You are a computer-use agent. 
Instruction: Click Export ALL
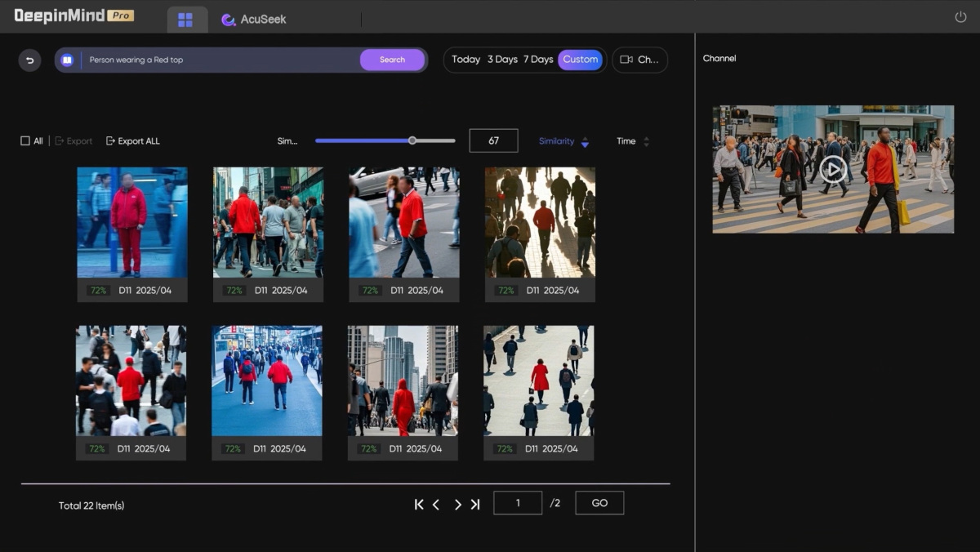pos(132,141)
